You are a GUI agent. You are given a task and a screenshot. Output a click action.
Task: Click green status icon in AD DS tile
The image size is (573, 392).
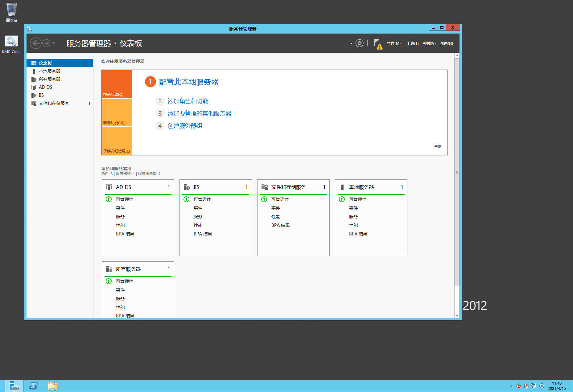click(x=109, y=199)
